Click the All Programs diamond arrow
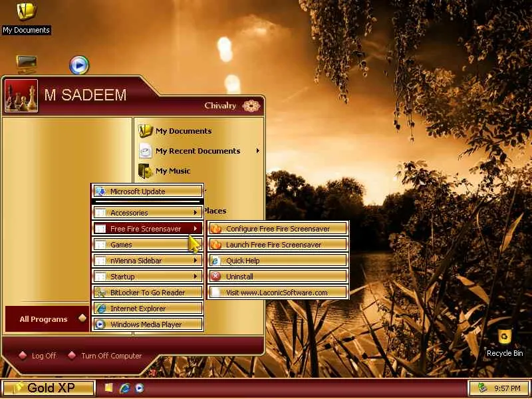 [x=82, y=319]
